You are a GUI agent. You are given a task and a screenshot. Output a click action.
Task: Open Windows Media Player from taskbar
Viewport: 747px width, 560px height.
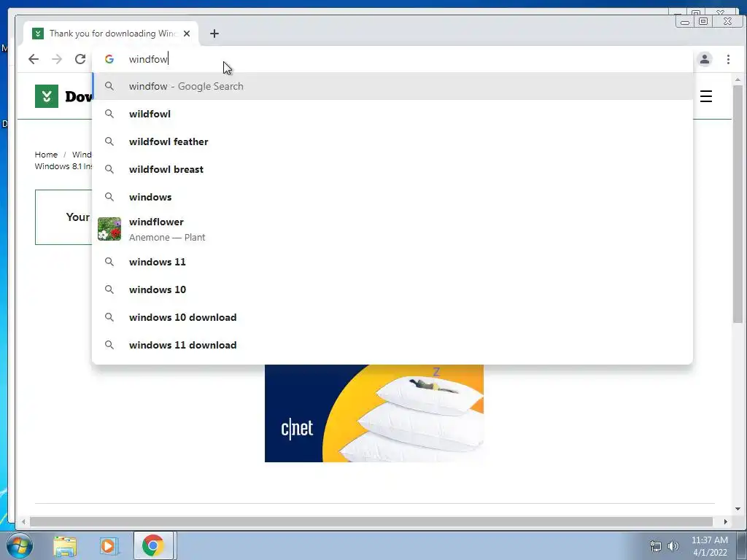pyautogui.click(x=108, y=546)
